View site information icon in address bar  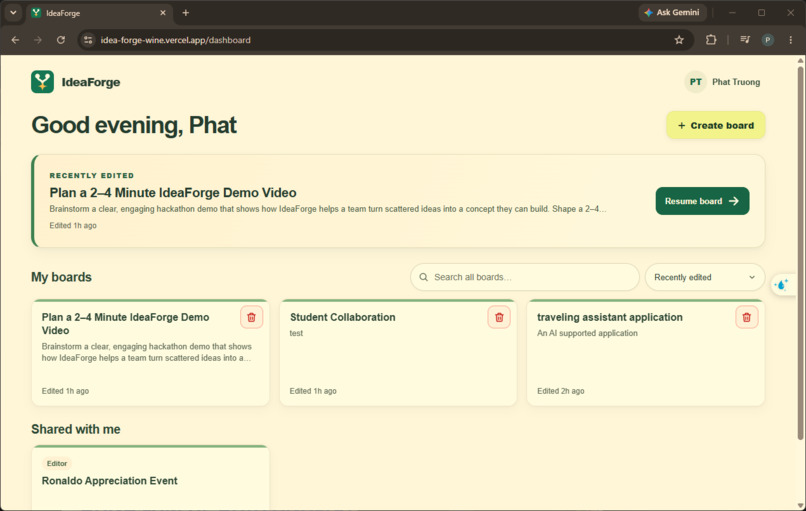(88, 40)
